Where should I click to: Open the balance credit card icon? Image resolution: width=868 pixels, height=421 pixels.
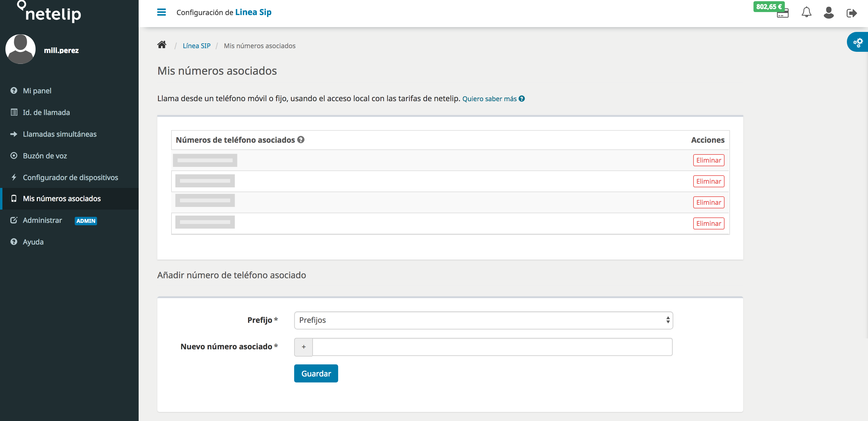coord(782,14)
